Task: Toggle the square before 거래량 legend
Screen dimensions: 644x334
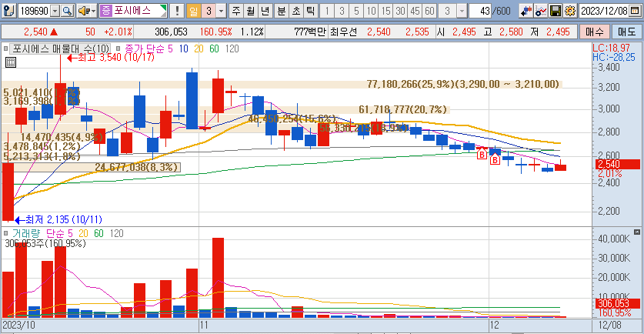Action: (5, 233)
